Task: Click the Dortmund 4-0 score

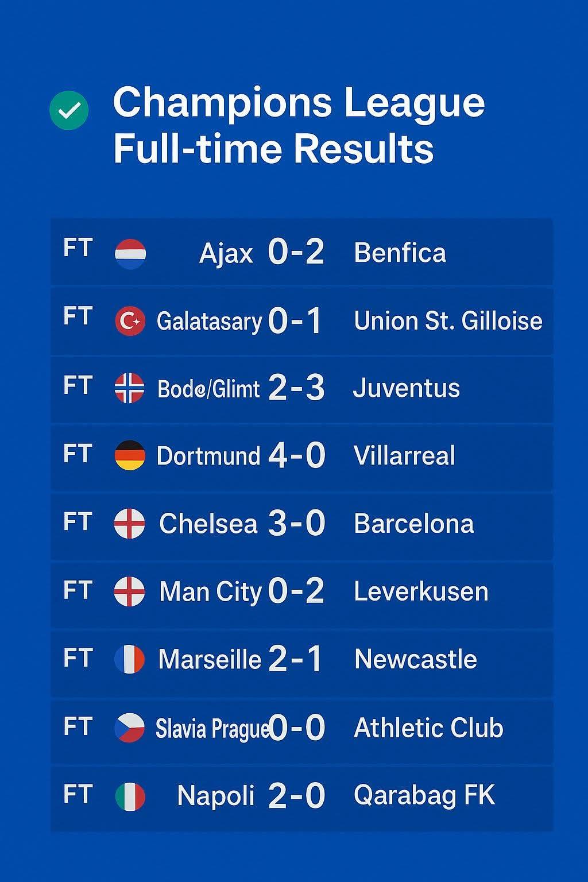Action: (x=296, y=456)
